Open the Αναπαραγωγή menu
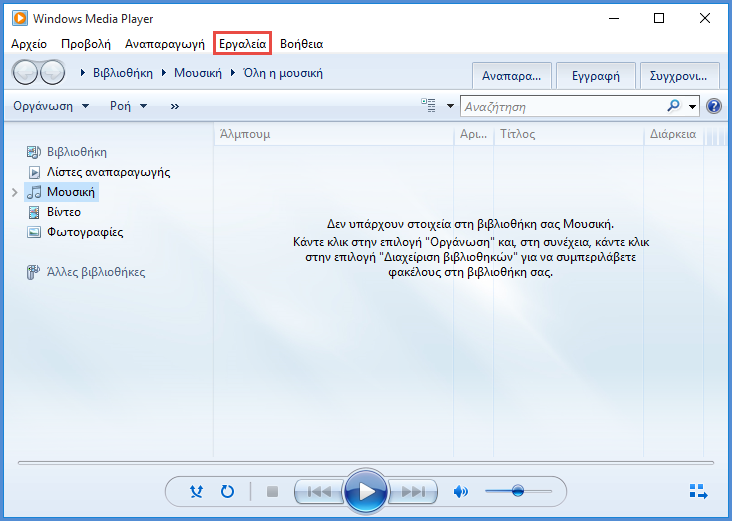This screenshot has height=521, width=732. (165, 44)
